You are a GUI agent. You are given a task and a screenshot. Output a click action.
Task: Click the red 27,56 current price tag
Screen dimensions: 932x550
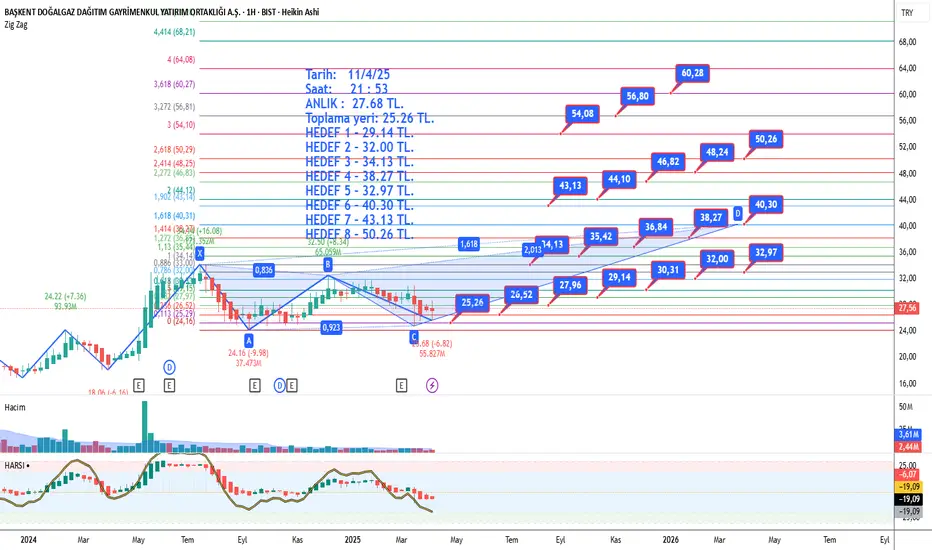click(x=907, y=308)
